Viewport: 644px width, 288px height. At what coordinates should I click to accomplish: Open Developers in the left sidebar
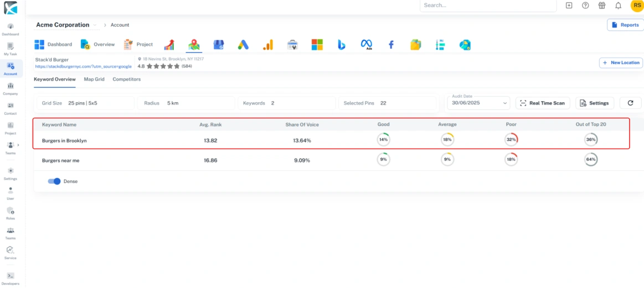pyautogui.click(x=11, y=279)
